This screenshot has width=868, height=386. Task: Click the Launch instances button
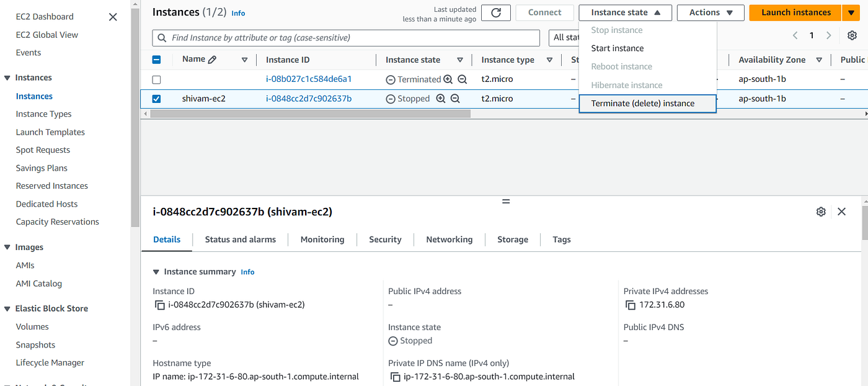(x=795, y=12)
